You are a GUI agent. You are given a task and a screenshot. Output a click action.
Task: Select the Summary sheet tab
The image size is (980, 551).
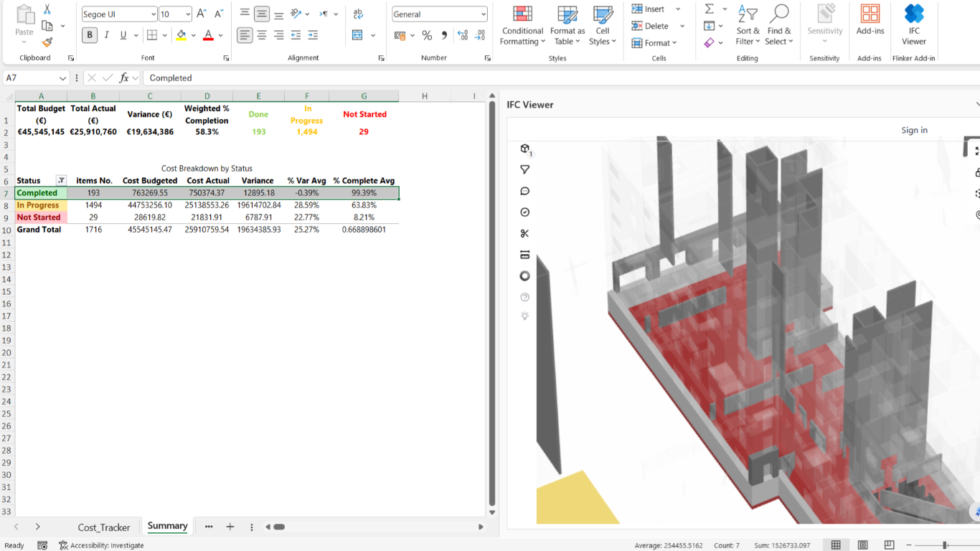point(167,526)
